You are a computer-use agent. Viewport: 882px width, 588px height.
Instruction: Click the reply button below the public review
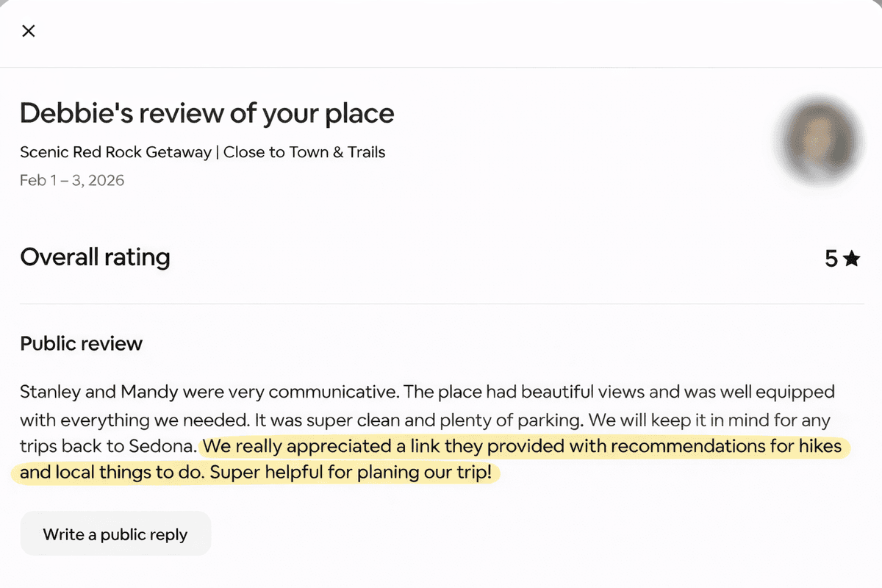[115, 534]
